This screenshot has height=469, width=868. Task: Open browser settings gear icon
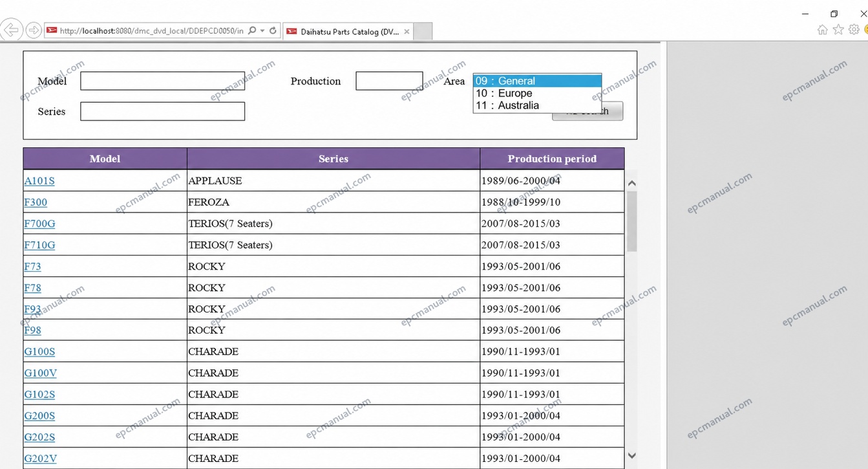click(x=854, y=30)
